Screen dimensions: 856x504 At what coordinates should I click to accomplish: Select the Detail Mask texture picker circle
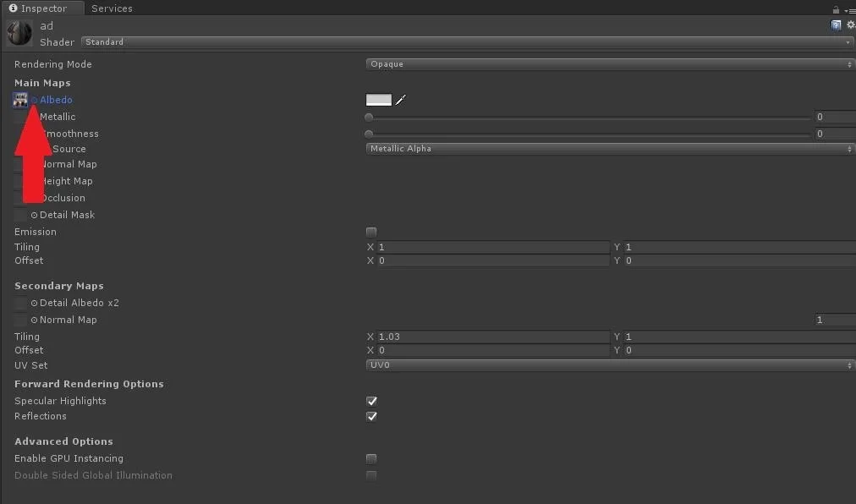[x=34, y=215]
